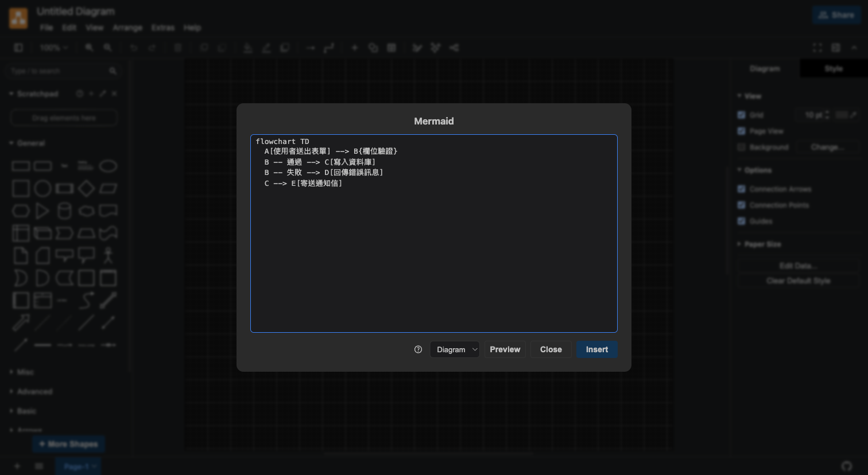Click the line color pencil icon
Viewport: 868px width, 475px height.
tap(266, 48)
